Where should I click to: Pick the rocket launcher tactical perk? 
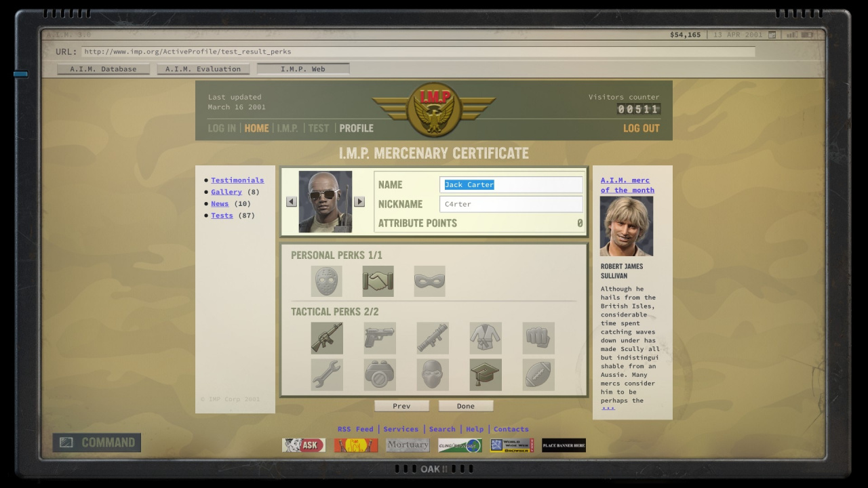[x=433, y=338]
